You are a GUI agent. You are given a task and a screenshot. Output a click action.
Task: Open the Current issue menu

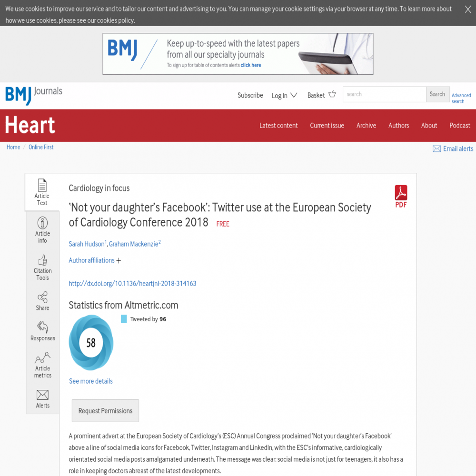[327, 125]
